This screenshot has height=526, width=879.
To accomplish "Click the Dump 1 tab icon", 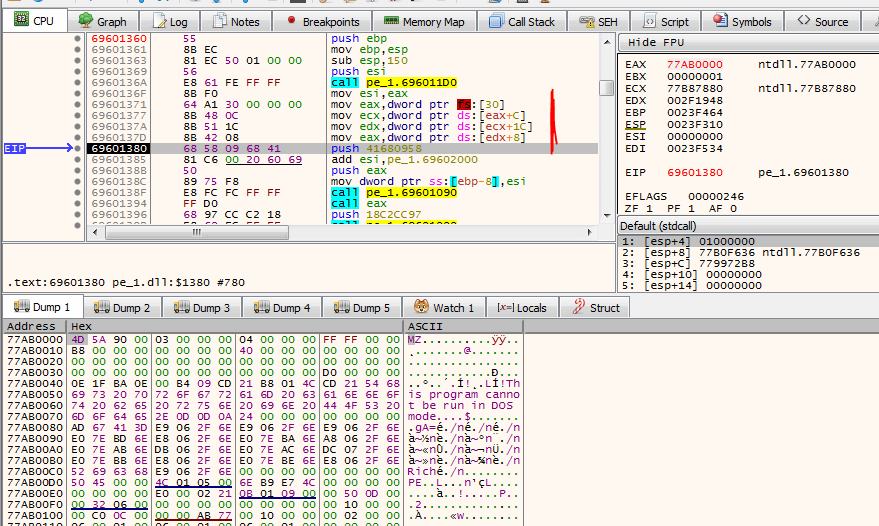I will (x=22, y=306).
